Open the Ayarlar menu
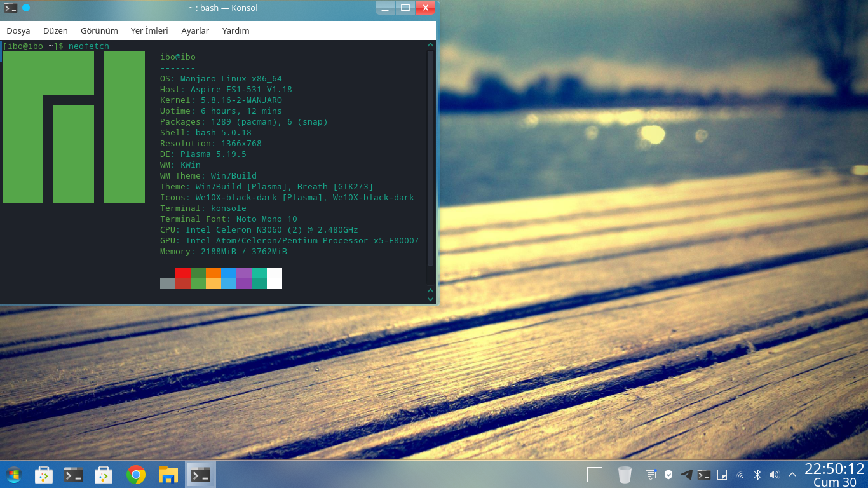 (x=195, y=30)
